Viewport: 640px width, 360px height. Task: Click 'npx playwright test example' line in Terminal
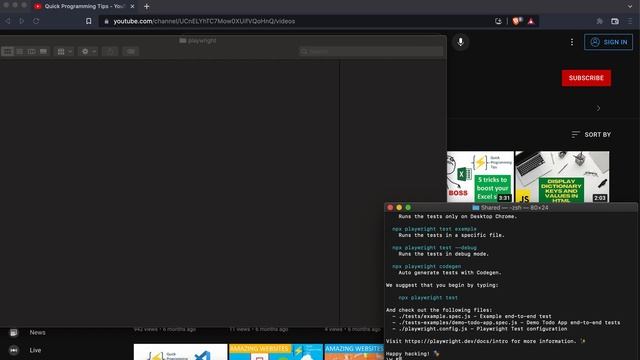434,229
